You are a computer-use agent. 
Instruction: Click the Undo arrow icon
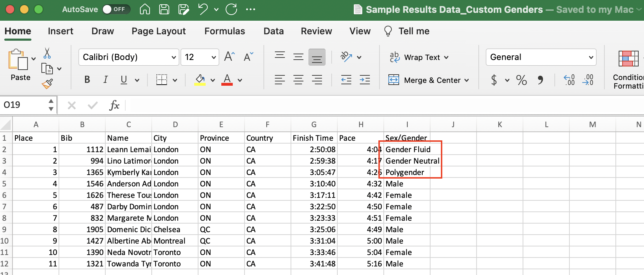(203, 9)
